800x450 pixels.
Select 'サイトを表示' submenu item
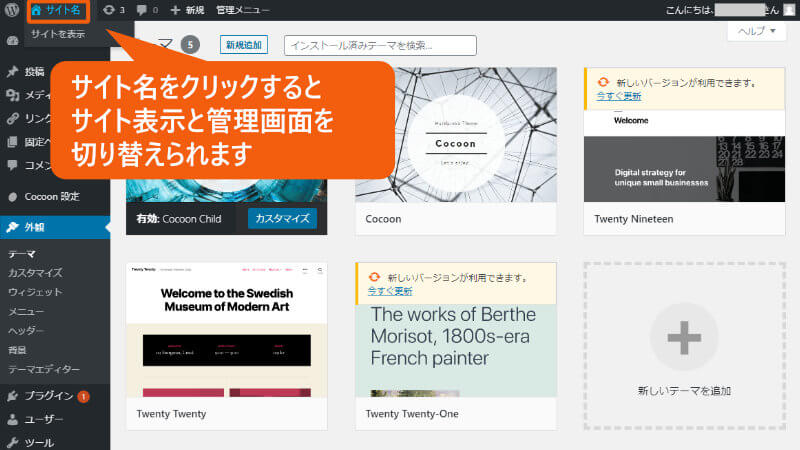click(58, 34)
